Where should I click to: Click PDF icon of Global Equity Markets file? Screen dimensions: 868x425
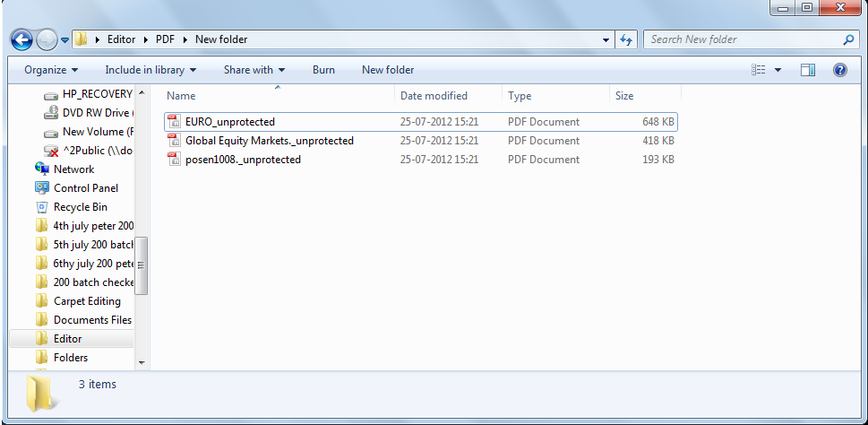tap(175, 140)
